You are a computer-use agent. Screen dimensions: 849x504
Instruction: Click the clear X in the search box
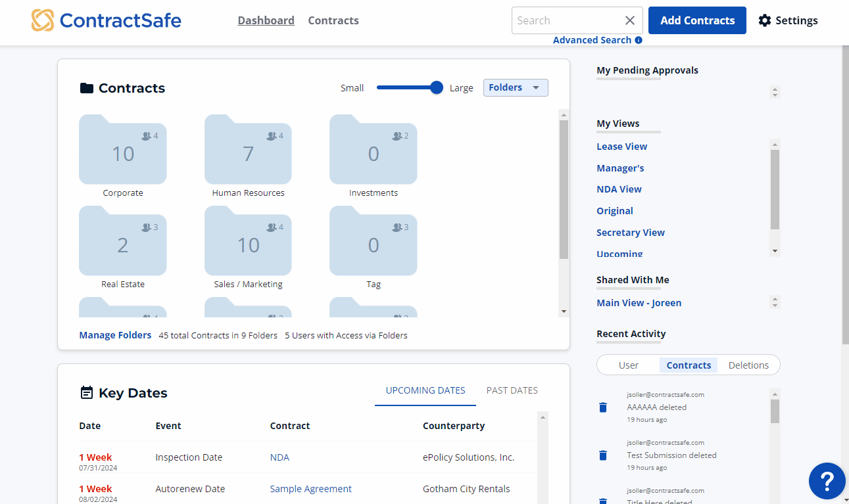point(629,20)
